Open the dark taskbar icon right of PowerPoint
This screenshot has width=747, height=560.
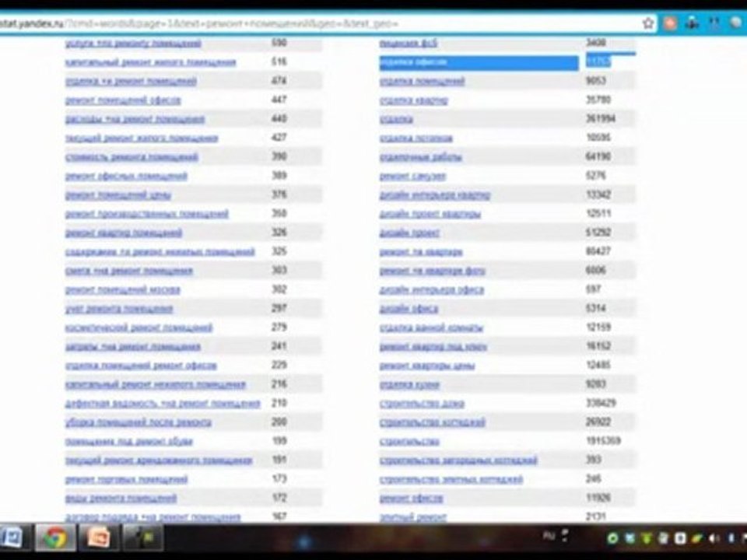pos(143,538)
